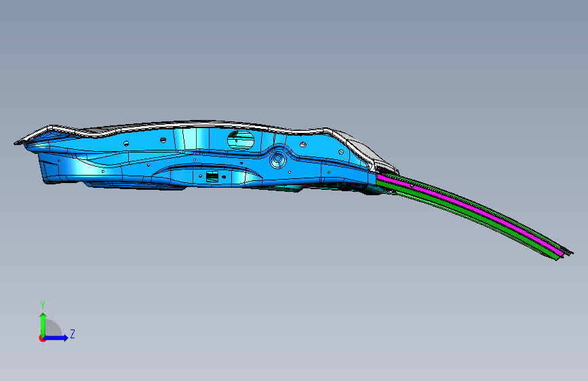
Task: Select the white trim edge at the left tip of the model
Action: pos(34,135)
